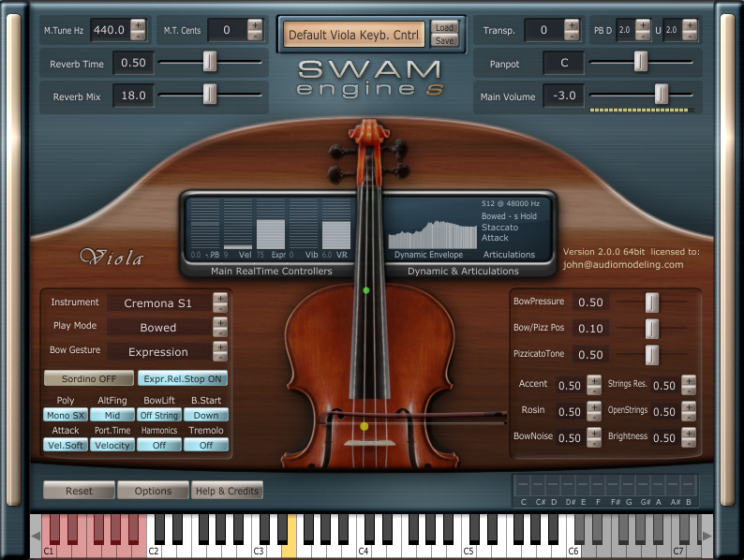Screen dimensions: 744x560
Task: Increase Accent value with plus button
Action: click(593, 380)
